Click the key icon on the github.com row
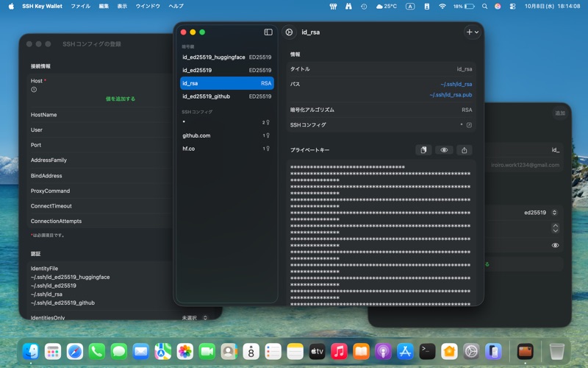The height and width of the screenshot is (368, 588). point(268,135)
